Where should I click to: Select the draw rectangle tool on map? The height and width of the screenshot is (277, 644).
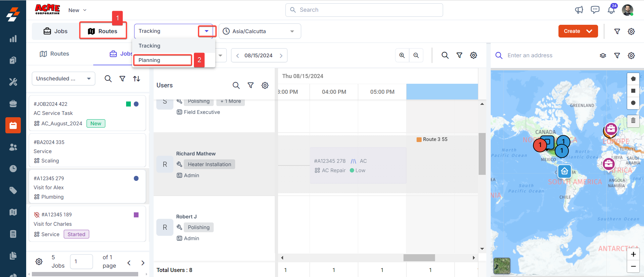click(633, 91)
